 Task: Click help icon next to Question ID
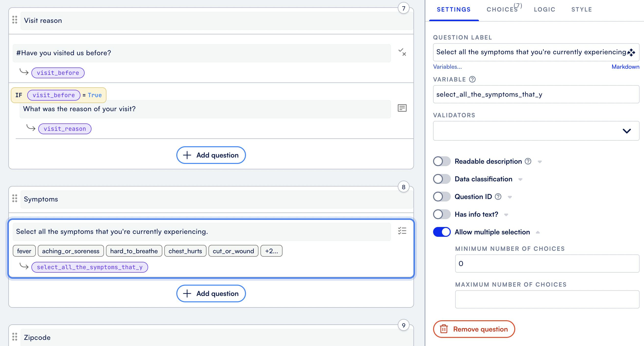click(498, 197)
